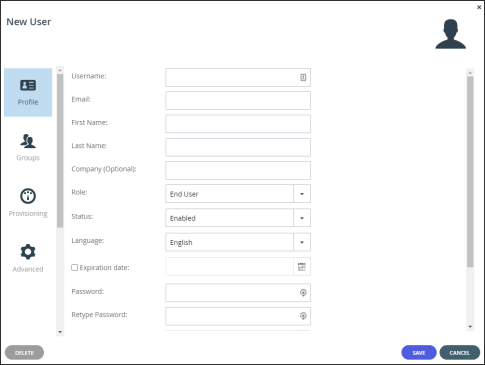Image resolution: width=485 pixels, height=365 pixels.
Task: Focus the Email input field
Action: pos(238,100)
